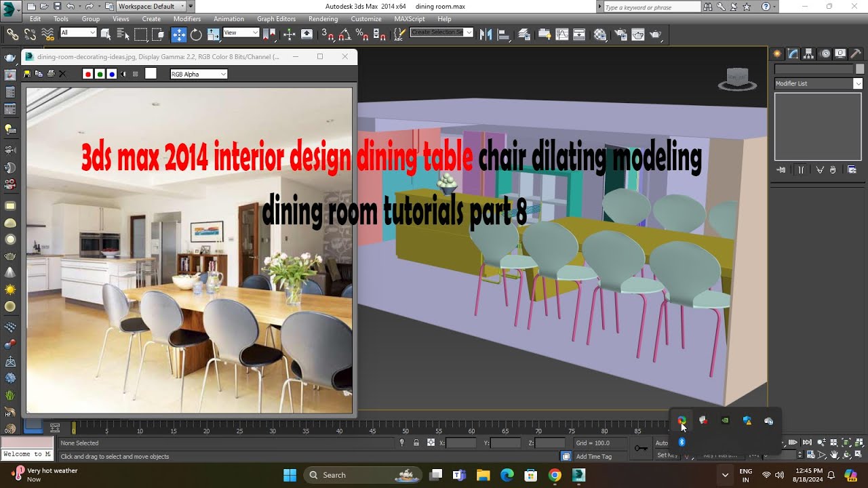868x488 pixels.
Task: Toggle the 3D Snaps button
Action: tap(328, 35)
